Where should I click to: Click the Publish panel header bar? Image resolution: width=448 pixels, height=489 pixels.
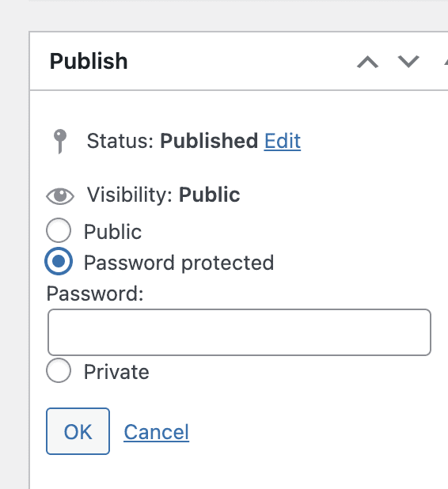239,61
